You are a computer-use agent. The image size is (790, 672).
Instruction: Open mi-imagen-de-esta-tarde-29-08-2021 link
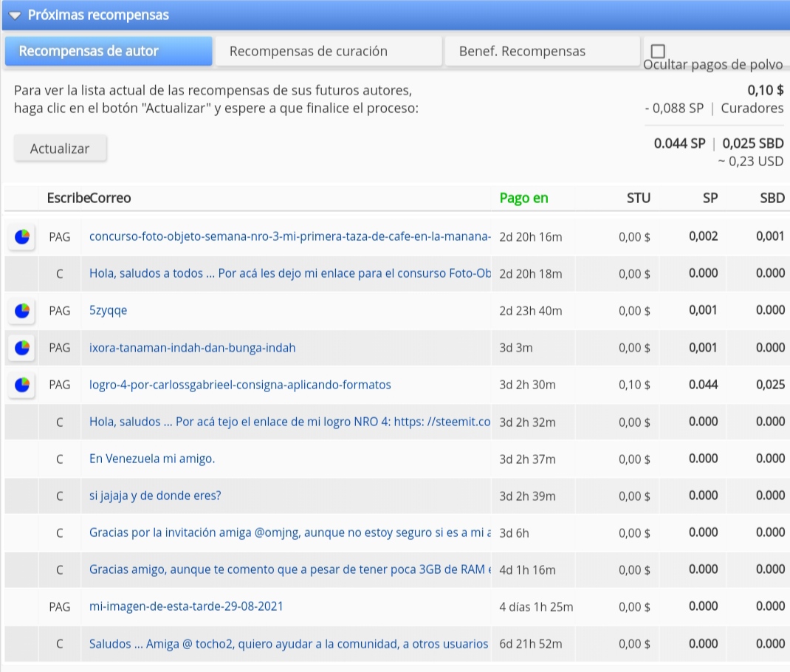coord(186,606)
